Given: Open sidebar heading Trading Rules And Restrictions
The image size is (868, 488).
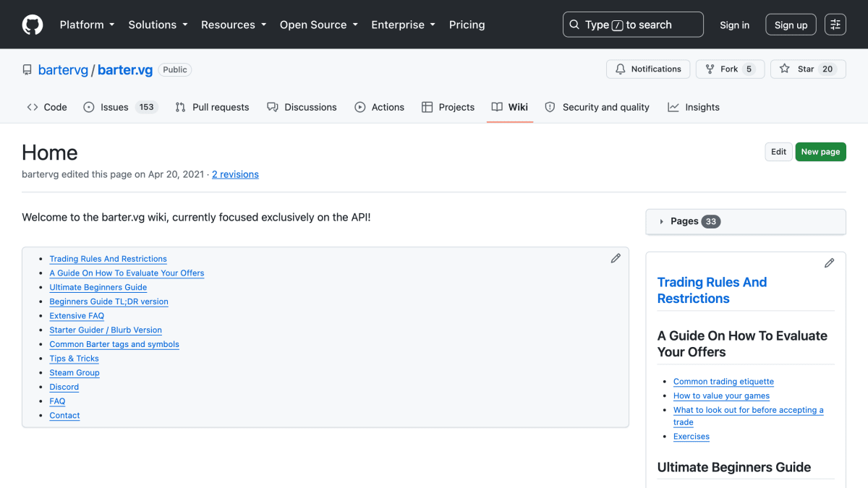Looking at the screenshot, I should pyautogui.click(x=712, y=291).
